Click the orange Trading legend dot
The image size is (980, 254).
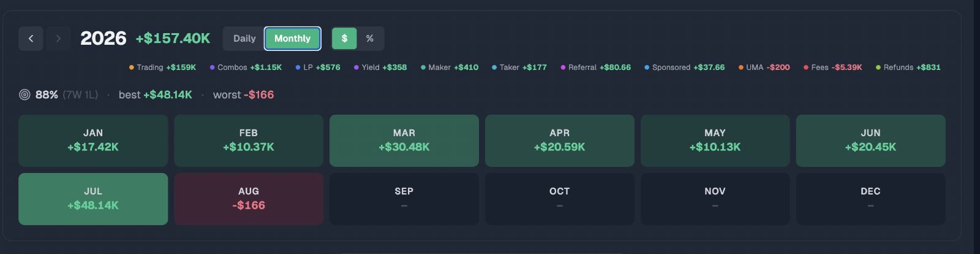[x=131, y=67]
